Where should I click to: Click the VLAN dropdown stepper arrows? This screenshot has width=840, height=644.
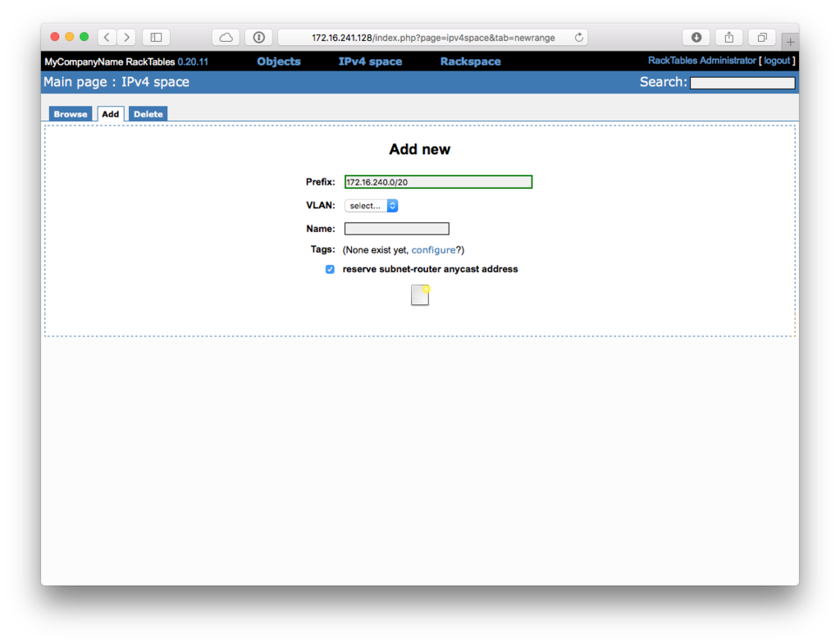pyautogui.click(x=391, y=205)
